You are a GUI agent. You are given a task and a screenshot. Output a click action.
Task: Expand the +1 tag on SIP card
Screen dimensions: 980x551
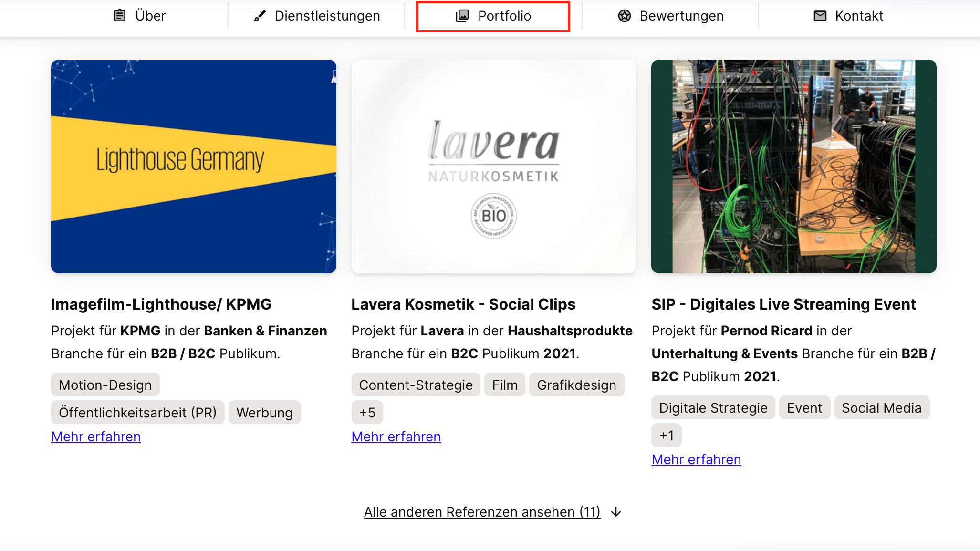(x=667, y=435)
